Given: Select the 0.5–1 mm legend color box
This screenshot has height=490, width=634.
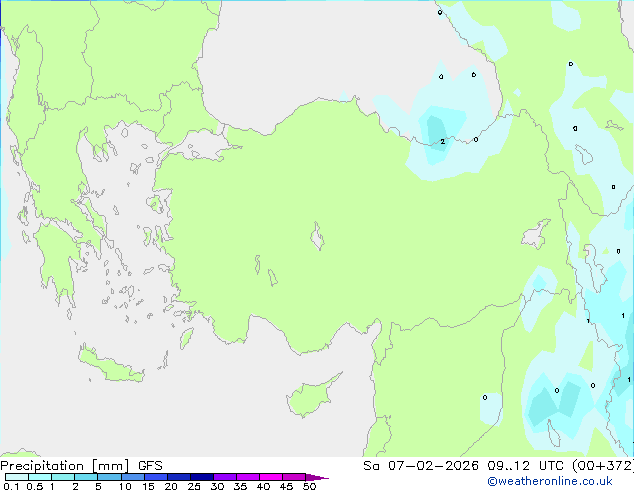Looking at the screenshot, I should click(x=40, y=477).
